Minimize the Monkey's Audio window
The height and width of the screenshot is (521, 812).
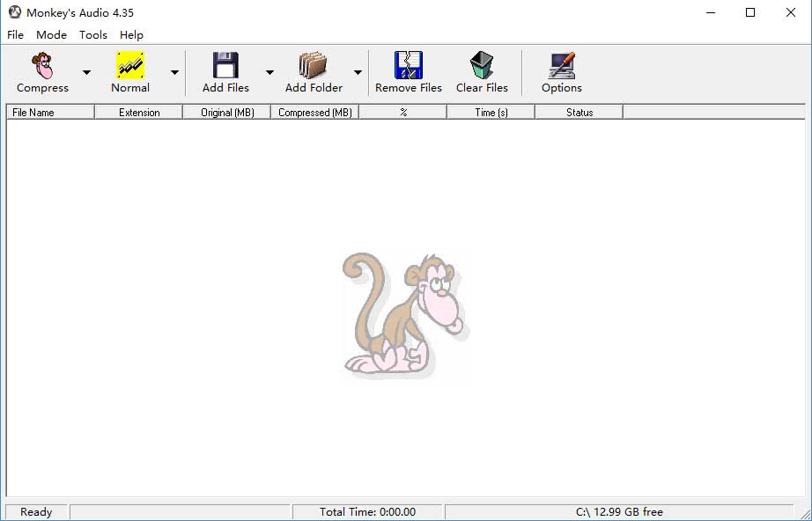click(x=711, y=12)
